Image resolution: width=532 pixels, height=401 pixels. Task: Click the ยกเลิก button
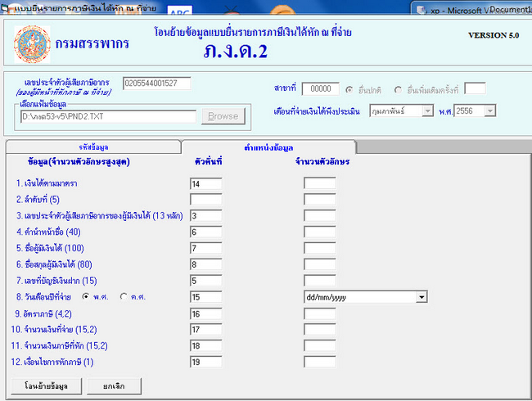pos(114,386)
